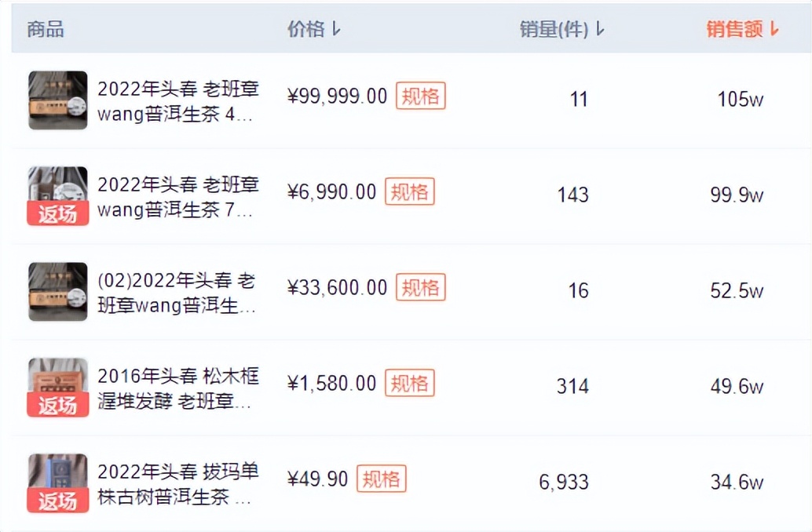Open 规格 for the ¥6,990.00 product
This screenshot has height=532, width=812.
[409, 192]
